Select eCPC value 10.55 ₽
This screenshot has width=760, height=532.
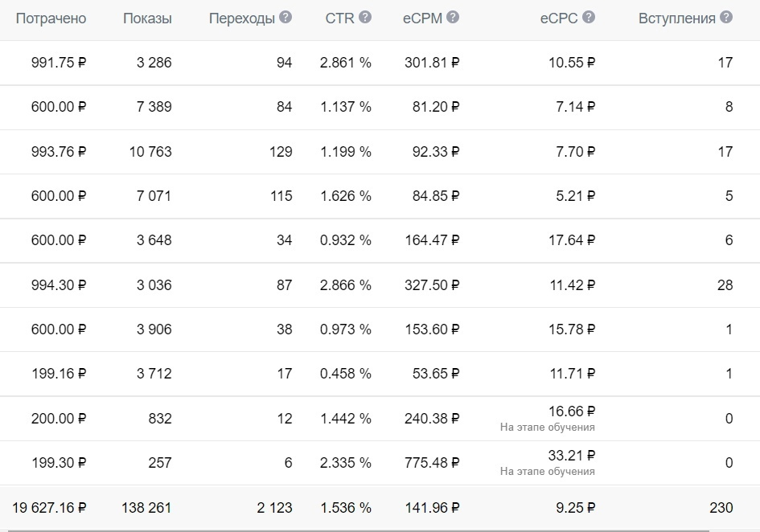572,63
